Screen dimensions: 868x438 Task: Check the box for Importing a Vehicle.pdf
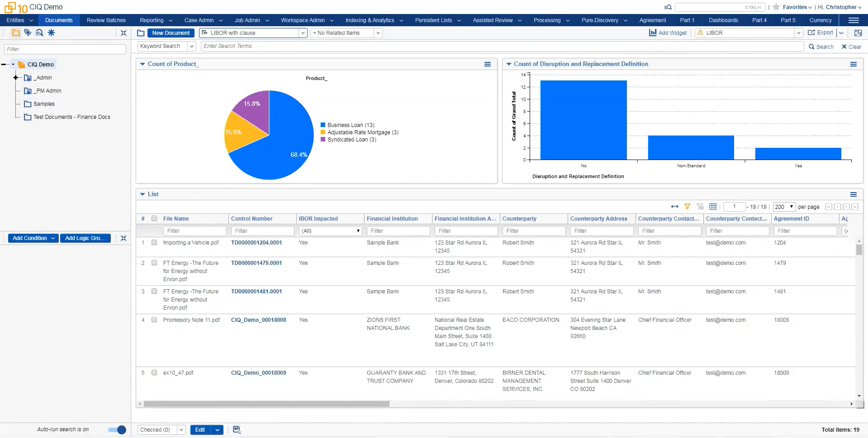154,243
